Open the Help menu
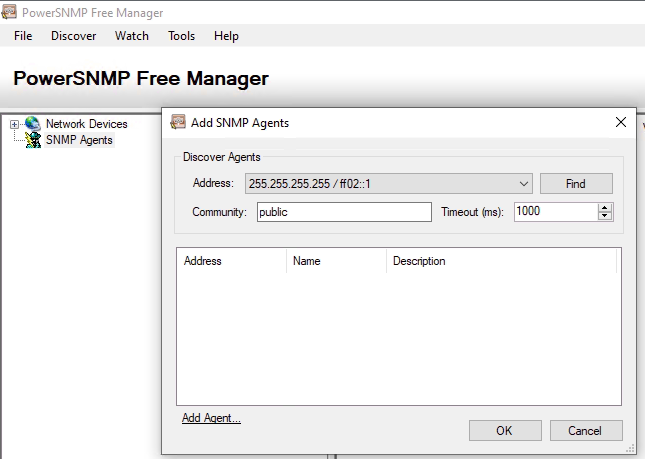This screenshot has width=645, height=459. point(226,36)
